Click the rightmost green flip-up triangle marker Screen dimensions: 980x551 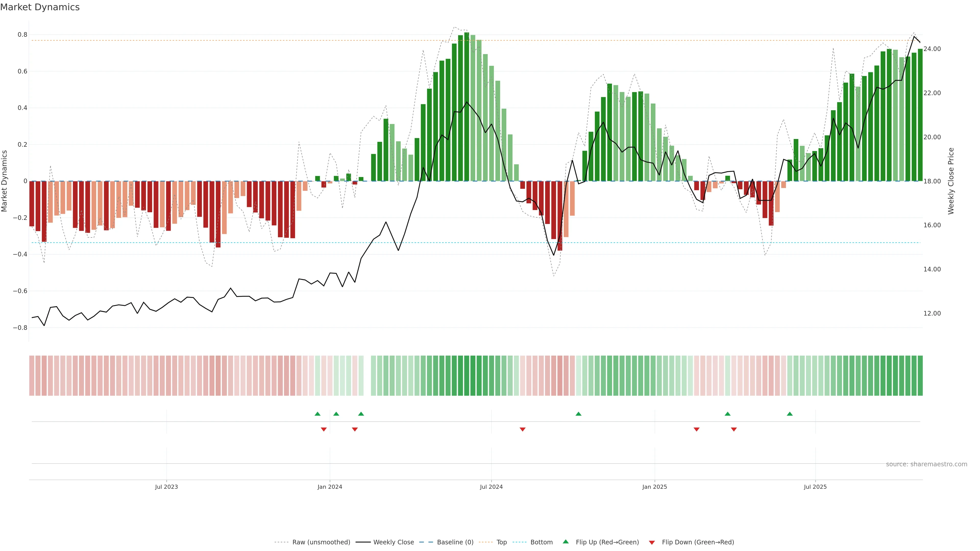[x=789, y=414]
